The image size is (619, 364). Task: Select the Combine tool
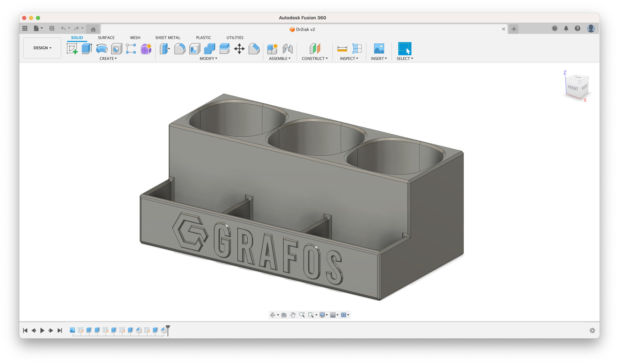210,49
